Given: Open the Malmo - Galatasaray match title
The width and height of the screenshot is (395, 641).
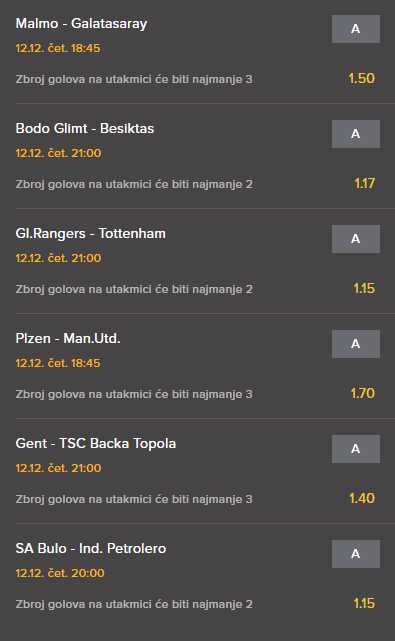Looking at the screenshot, I should [x=81, y=24].
